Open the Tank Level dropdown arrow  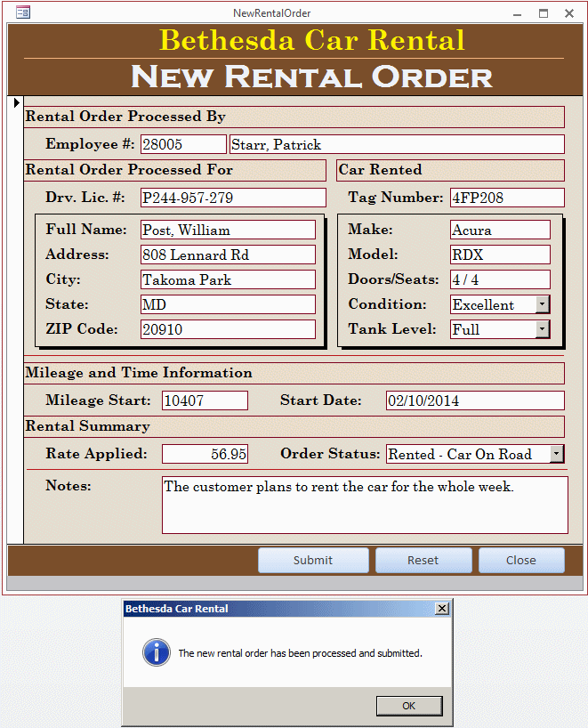click(x=543, y=329)
